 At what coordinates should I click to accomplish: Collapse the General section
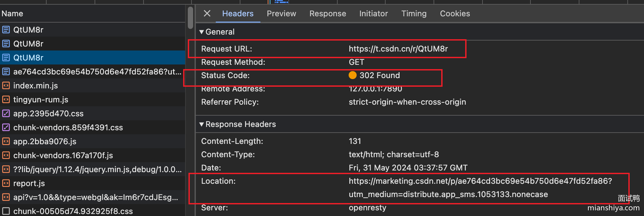click(x=201, y=32)
